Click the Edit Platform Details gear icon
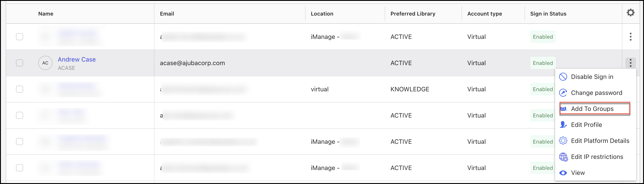This screenshot has height=184, width=644. tap(563, 141)
